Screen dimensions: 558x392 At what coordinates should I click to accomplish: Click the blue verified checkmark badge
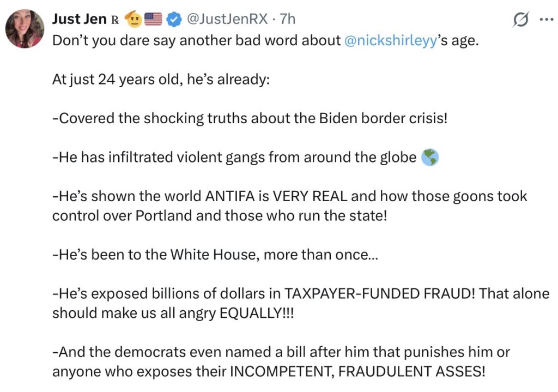coord(174,20)
